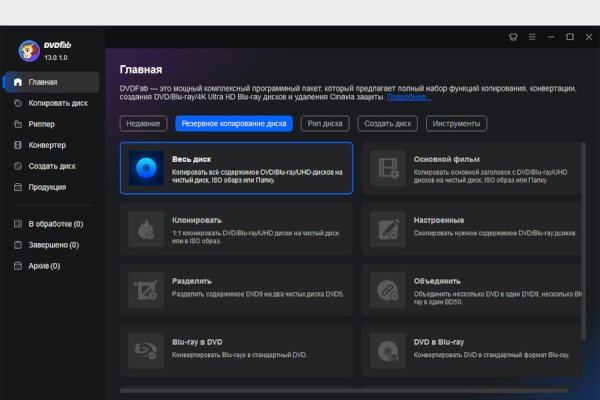
Task: Click the DVDFab monkey logo
Action: (x=29, y=51)
